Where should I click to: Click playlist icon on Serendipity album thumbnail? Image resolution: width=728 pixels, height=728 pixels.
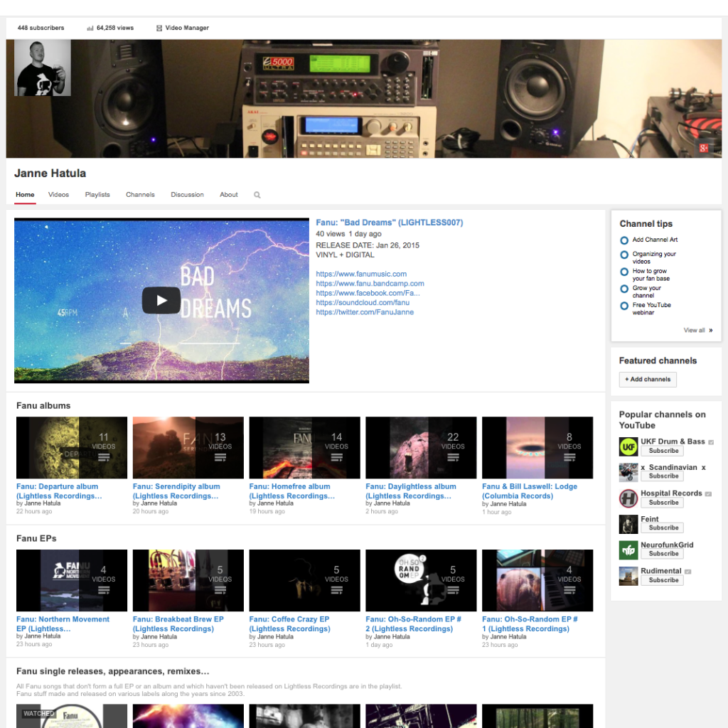[220, 457]
